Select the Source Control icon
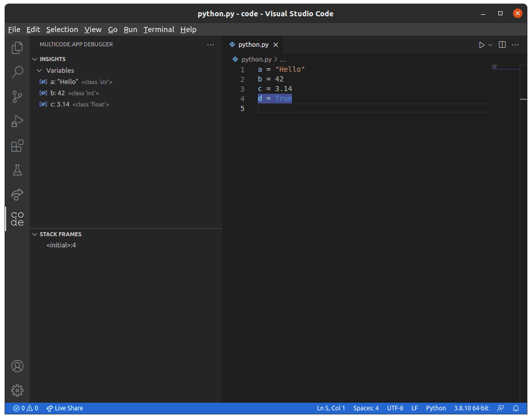The height and width of the screenshot is (419, 532). coord(17,96)
